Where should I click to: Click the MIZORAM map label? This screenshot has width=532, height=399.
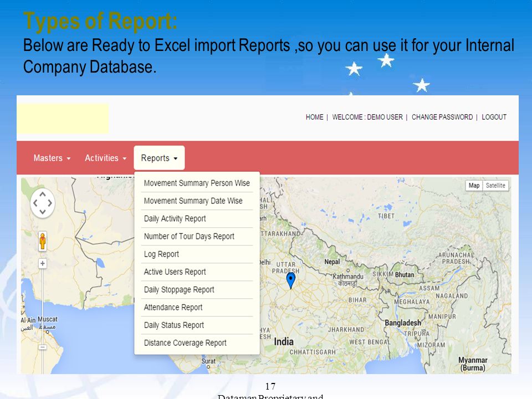click(x=431, y=345)
